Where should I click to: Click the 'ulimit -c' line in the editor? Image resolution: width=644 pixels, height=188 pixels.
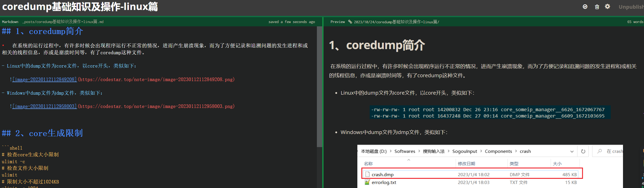coord(13,162)
